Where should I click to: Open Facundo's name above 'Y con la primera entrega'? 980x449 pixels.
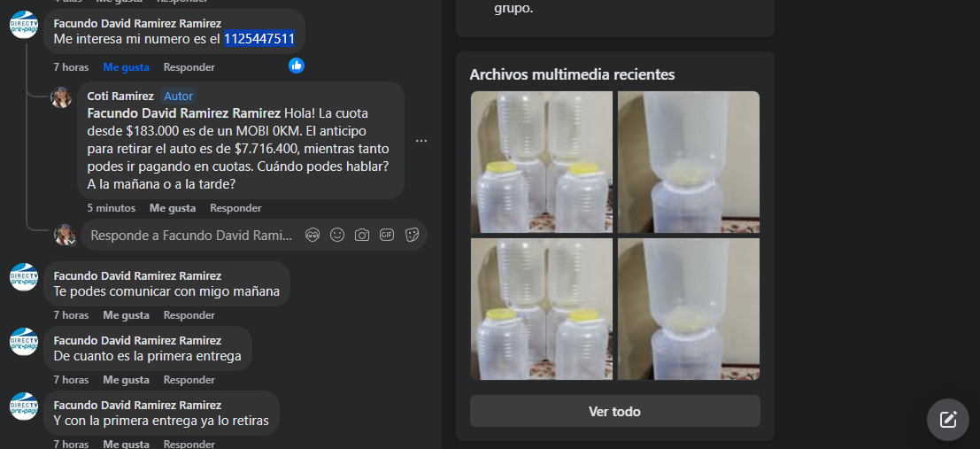click(x=137, y=406)
